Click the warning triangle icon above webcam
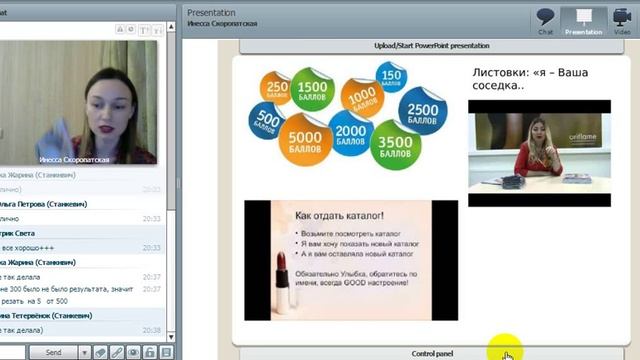The height and width of the screenshot is (360, 640). 120,29
